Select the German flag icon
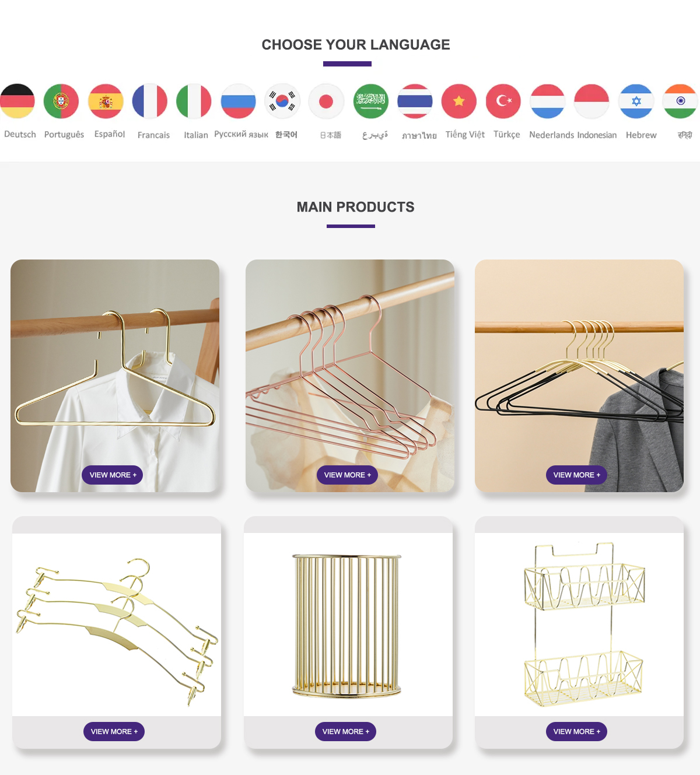Screen dimensions: 700x775 click(x=17, y=101)
